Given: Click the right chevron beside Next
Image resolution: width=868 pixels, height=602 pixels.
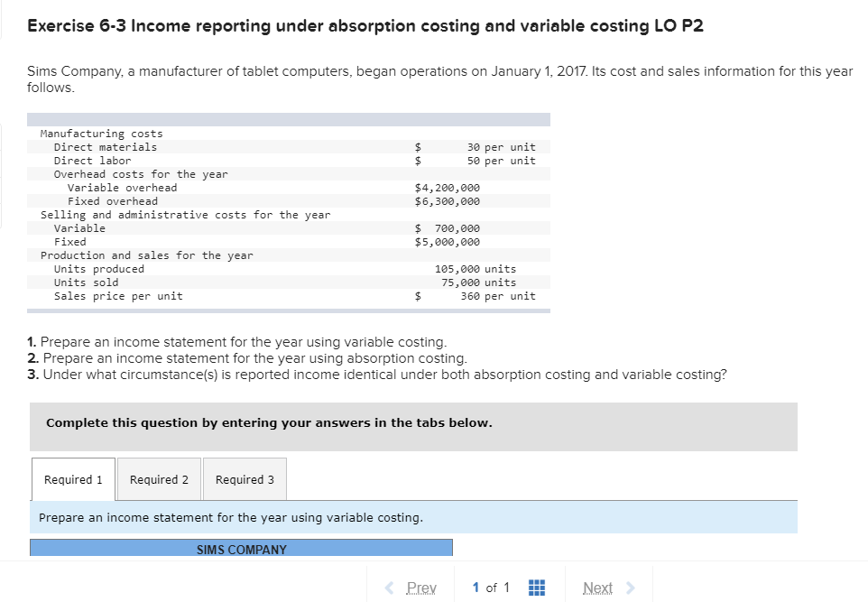Looking at the screenshot, I should tap(628, 588).
